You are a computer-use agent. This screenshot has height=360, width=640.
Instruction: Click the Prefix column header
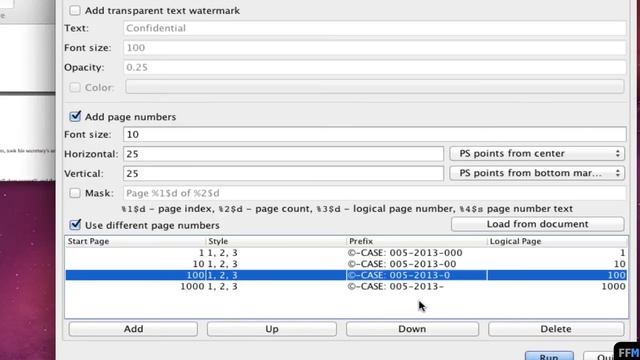(417, 241)
